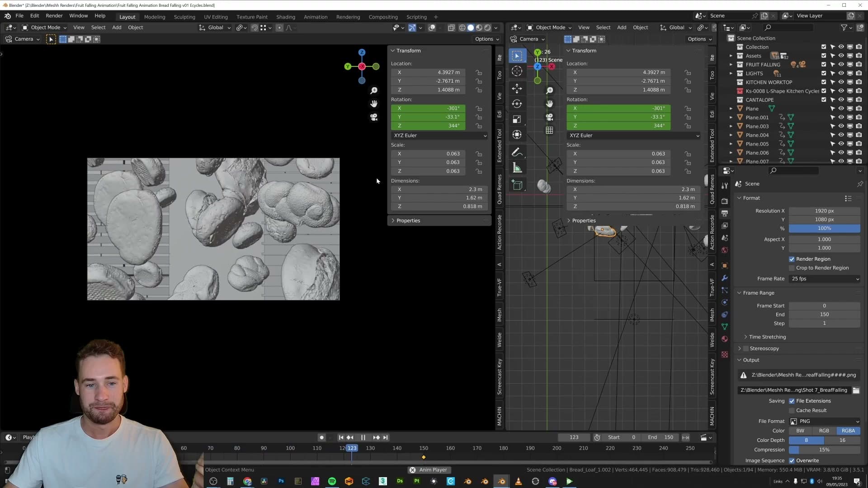Screen dimensions: 868x488
Task: Open the File Format PNG dropdown
Action: click(x=825, y=421)
